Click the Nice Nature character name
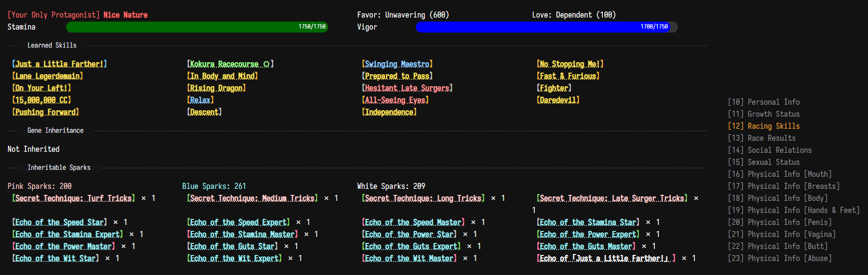Image resolution: width=868 pixels, height=275 pixels. pyautogui.click(x=126, y=15)
